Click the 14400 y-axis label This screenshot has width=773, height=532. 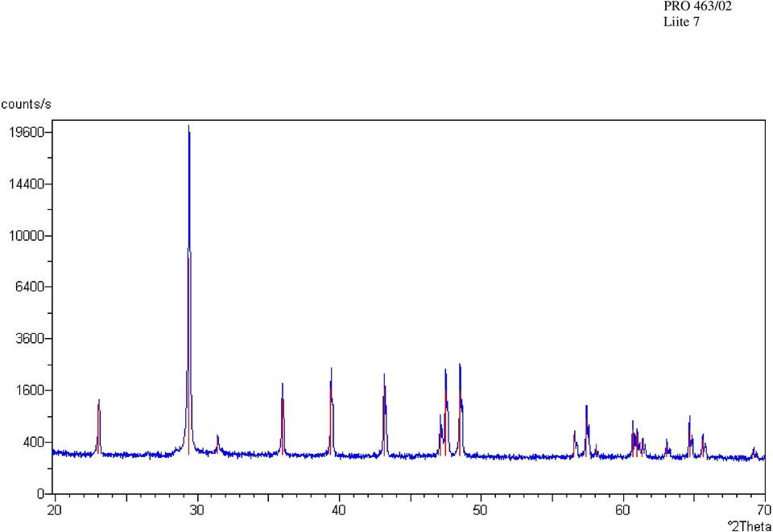tap(27, 184)
